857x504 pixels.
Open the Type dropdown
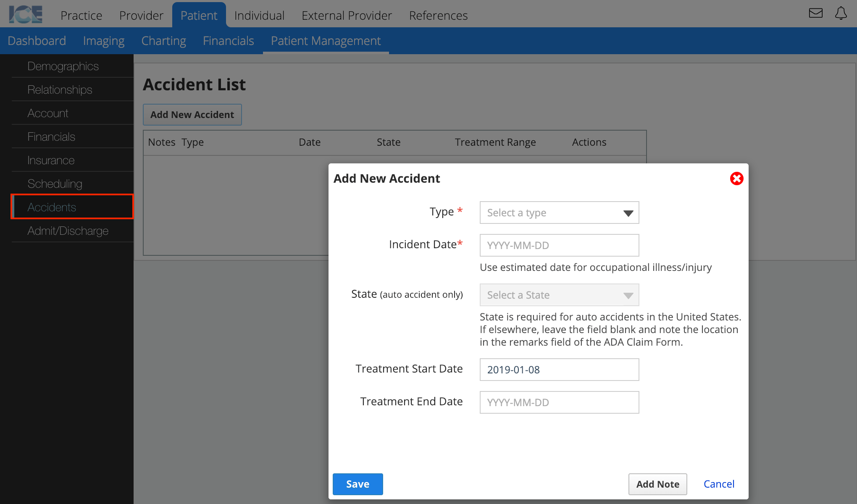coord(559,213)
